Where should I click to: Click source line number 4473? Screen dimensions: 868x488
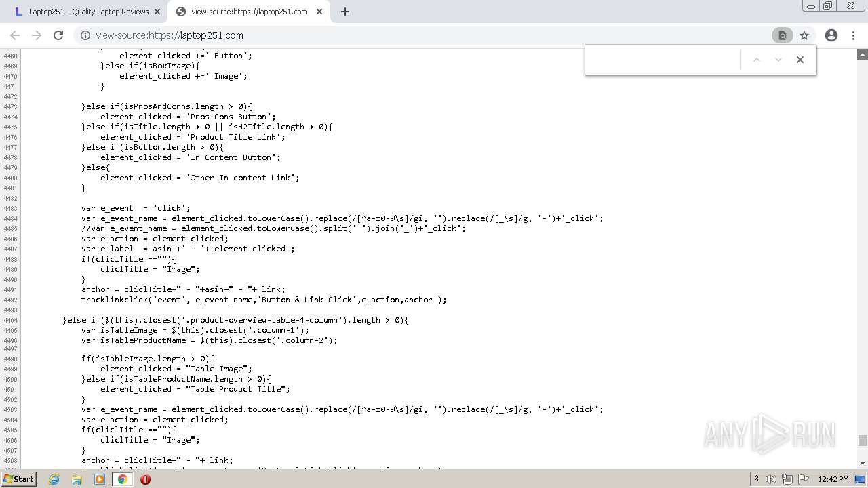[10, 106]
